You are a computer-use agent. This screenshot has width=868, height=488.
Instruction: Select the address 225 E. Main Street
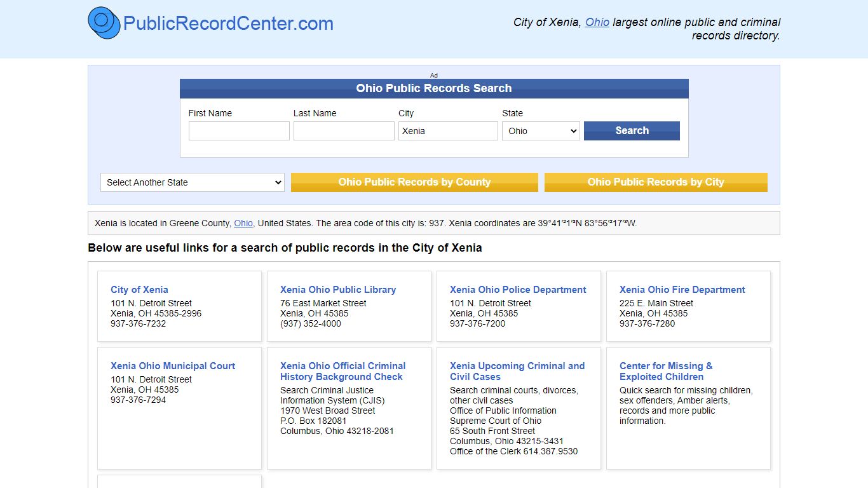656,303
